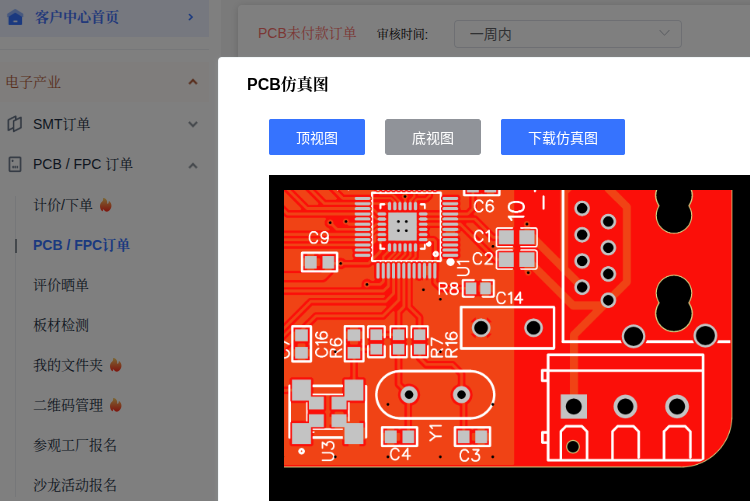
Task: Open the 审核时间 一周内 dropdown
Action: point(568,34)
